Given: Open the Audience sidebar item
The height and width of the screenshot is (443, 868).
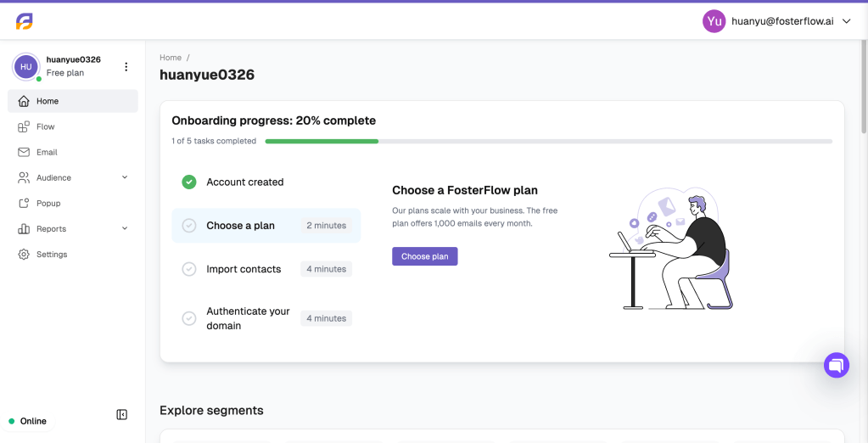Looking at the screenshot, I should pyautogui.click(x=72, y=177).
